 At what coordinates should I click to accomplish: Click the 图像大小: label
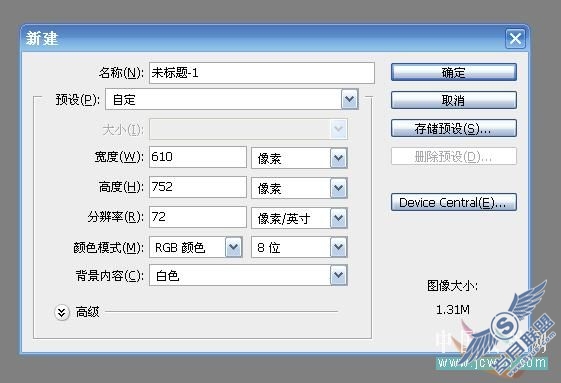pos(452,286)
